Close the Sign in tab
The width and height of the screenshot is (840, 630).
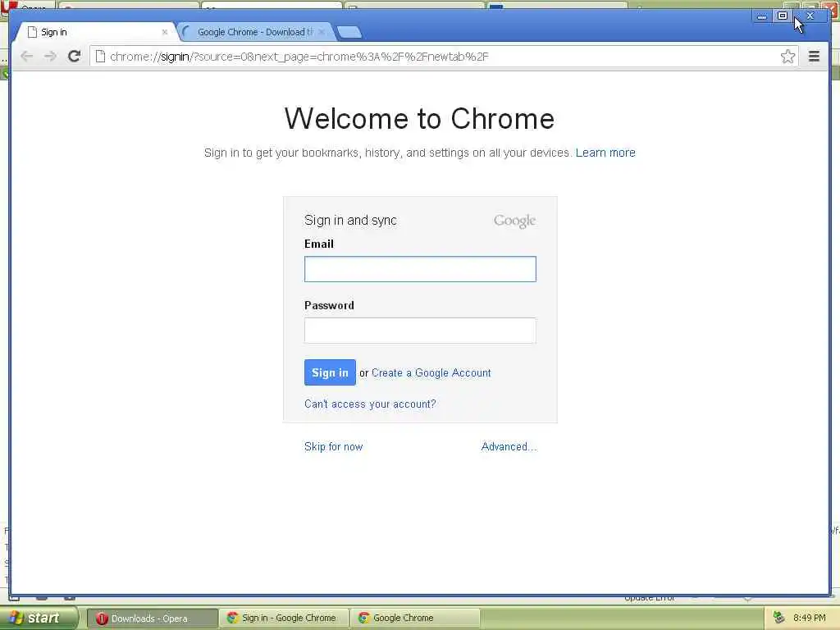164,32
